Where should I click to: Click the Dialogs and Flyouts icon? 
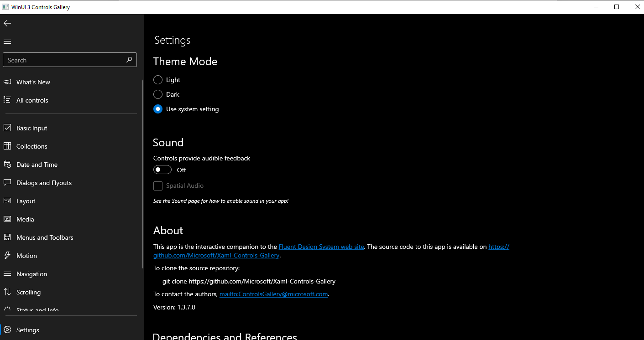(x=7, y=182)
